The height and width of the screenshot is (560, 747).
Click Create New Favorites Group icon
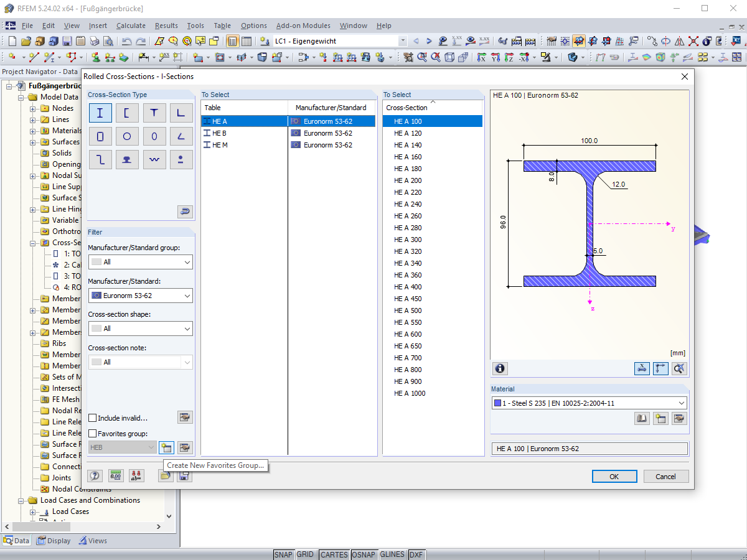point(166,447)
